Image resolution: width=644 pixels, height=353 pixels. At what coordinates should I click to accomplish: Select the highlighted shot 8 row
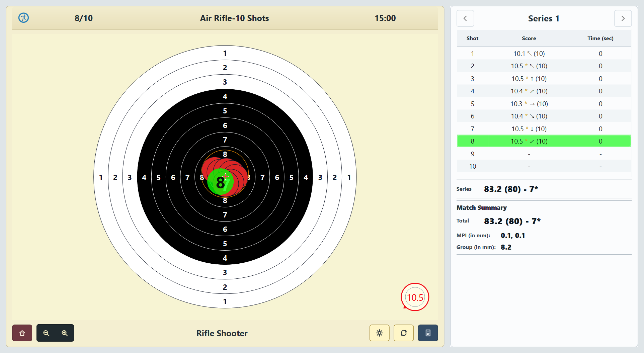coord(544,141)
